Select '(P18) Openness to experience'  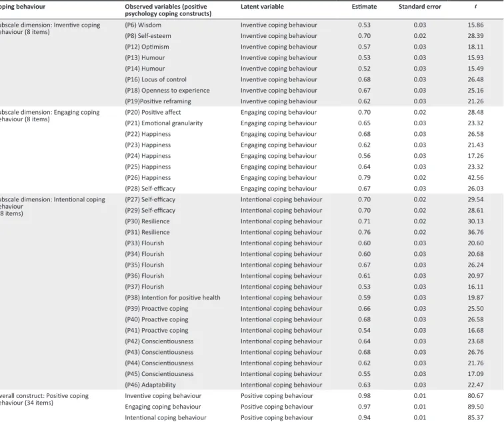click(167, 91)
